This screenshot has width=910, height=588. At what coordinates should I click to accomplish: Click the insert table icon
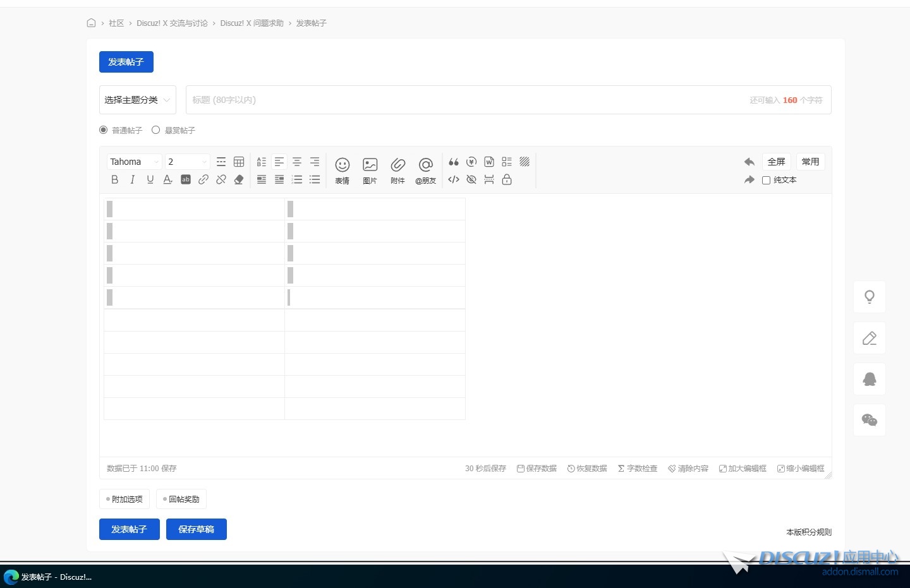pos(238,162)
